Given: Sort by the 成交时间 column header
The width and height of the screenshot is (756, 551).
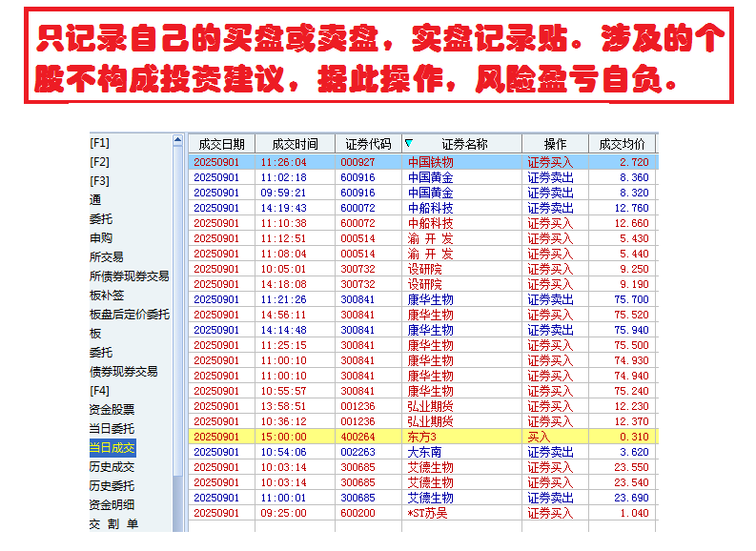Looking at the screenshot, I should click(295, 144).
